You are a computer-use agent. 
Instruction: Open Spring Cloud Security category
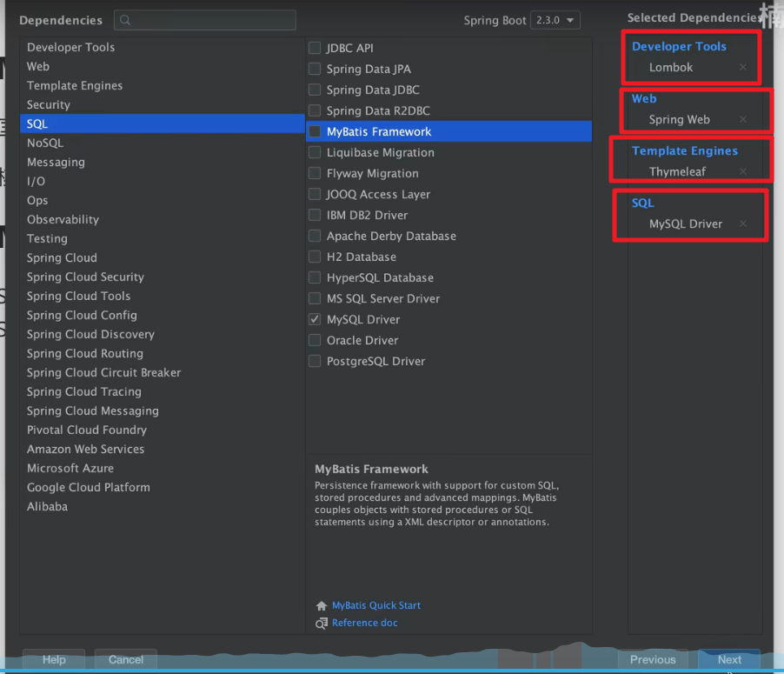coord(162,277)
